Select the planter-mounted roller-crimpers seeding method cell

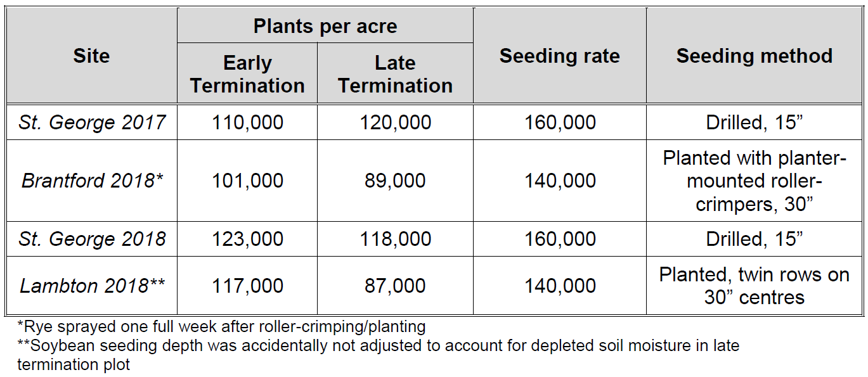(754, 181)
